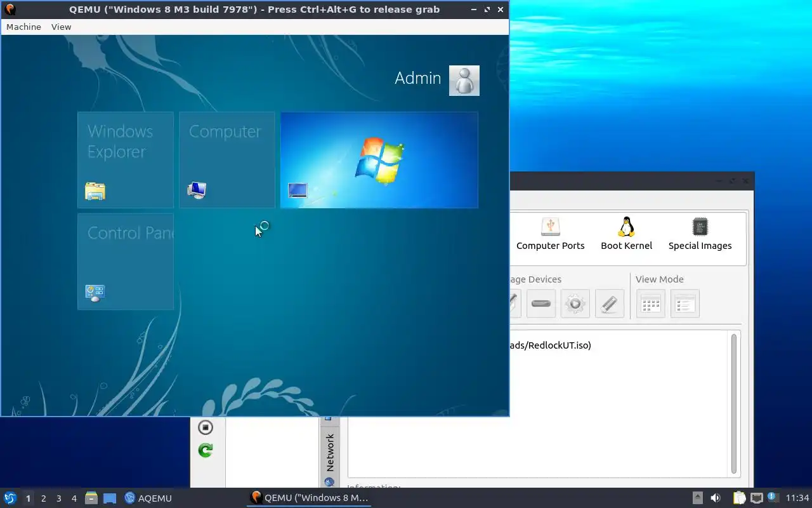Click the green reset arrow icon in AQEMU
The height and width of the screenshot is (508, 812).
(206, 450)
